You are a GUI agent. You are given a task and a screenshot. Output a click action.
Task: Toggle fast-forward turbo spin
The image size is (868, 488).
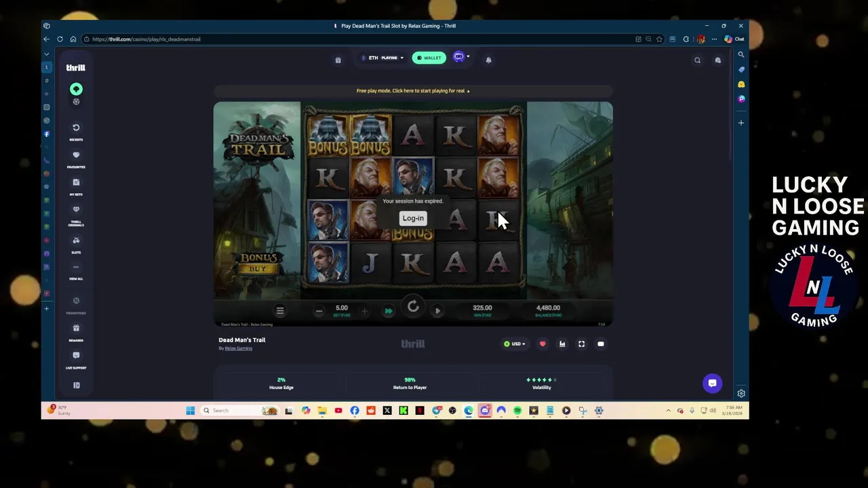[389, 311]
